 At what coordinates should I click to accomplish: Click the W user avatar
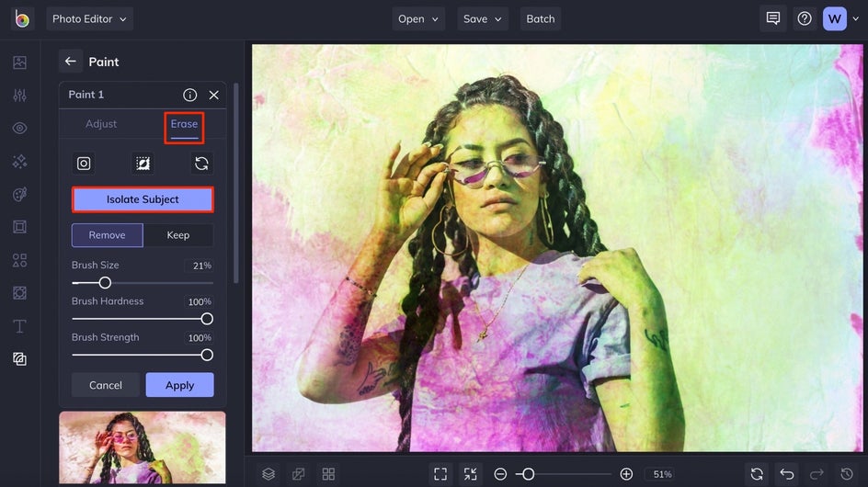click(834, 18)
